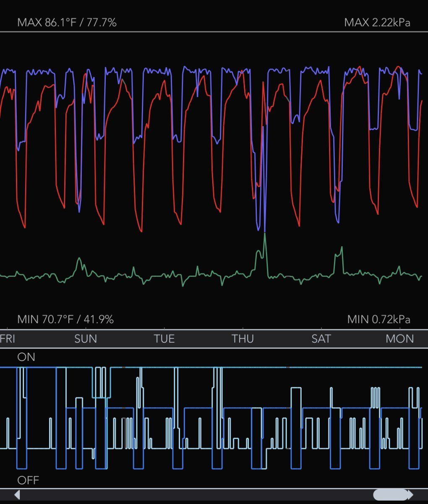Viewport: 428px width, 504px height.
Task: Click the MAX 86.1°F / 77.7% readout
Action: coord(67,22)
